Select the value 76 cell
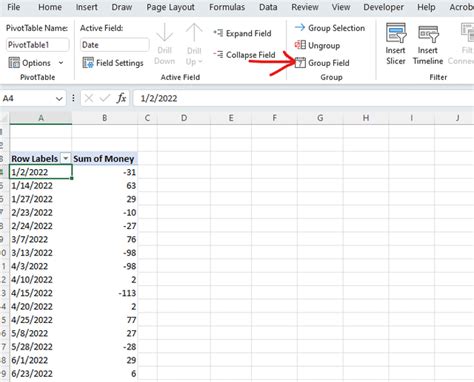 coord(105,239)
